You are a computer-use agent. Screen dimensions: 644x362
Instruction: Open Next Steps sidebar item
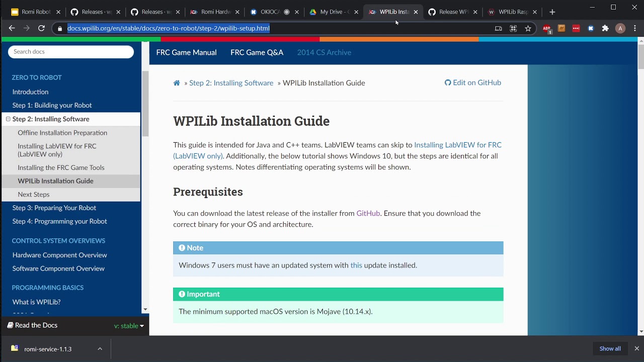(x=33, y=195)
